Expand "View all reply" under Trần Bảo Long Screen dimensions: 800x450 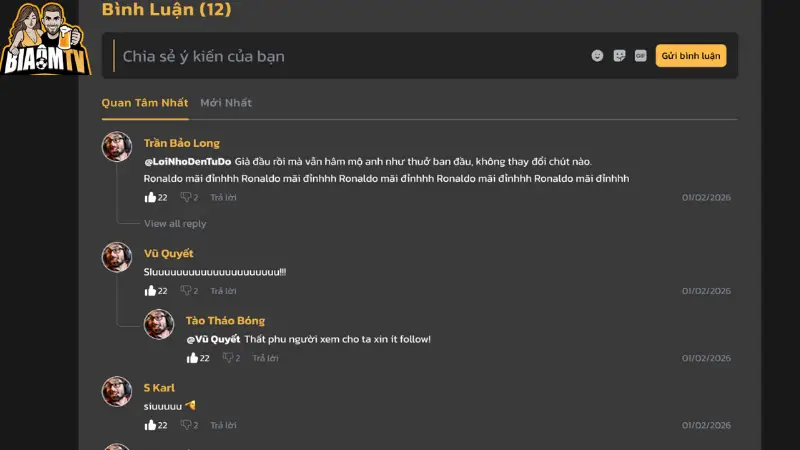click(x=175, y=224)
